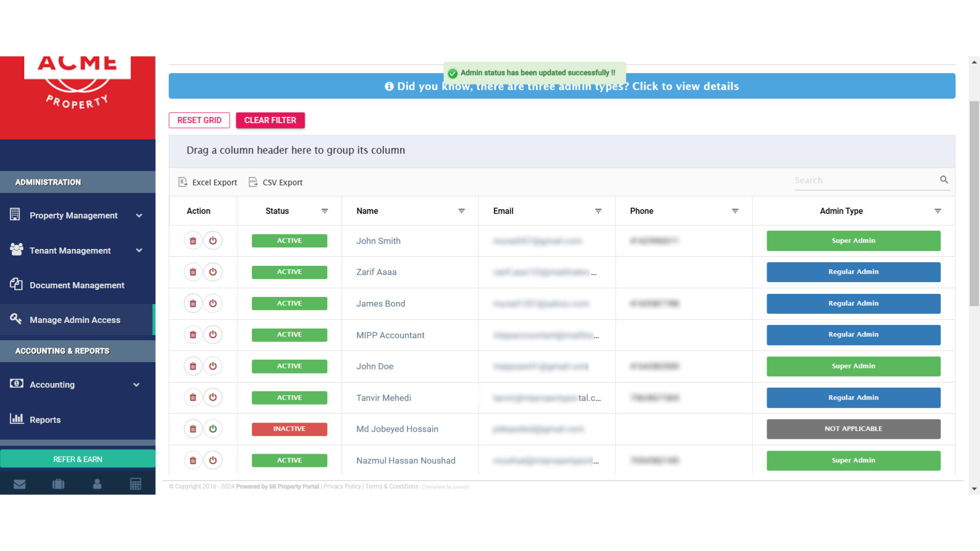Click NOT APPLICABLE badge for Md Jobeyed
Viewport: 980px width, 551px height.
click(x=853, y=429)
